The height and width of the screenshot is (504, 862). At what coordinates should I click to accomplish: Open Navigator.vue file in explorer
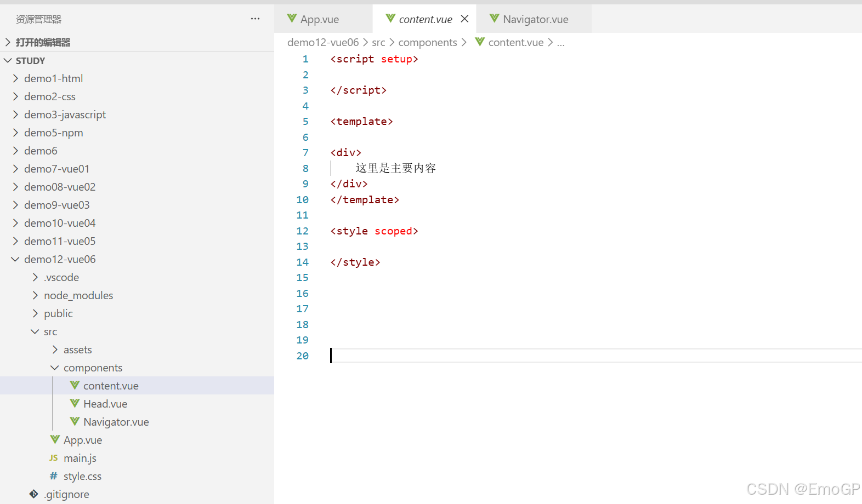pyautogui.click(x=137, y=422)
